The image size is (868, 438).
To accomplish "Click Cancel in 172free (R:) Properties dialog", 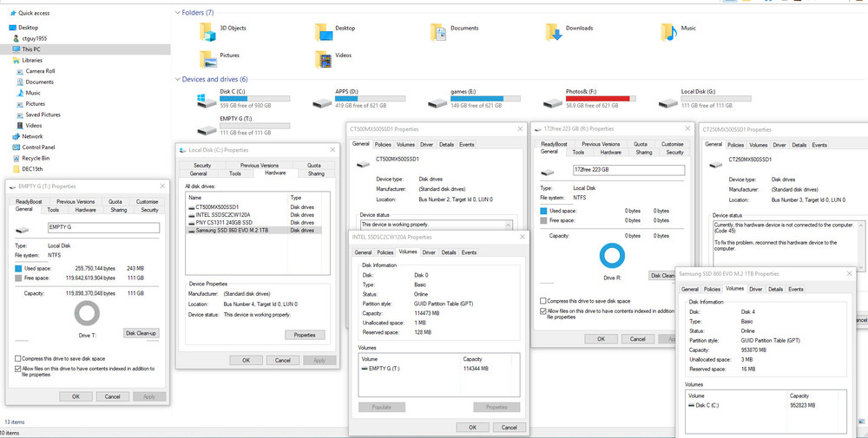I will [638, 339].
